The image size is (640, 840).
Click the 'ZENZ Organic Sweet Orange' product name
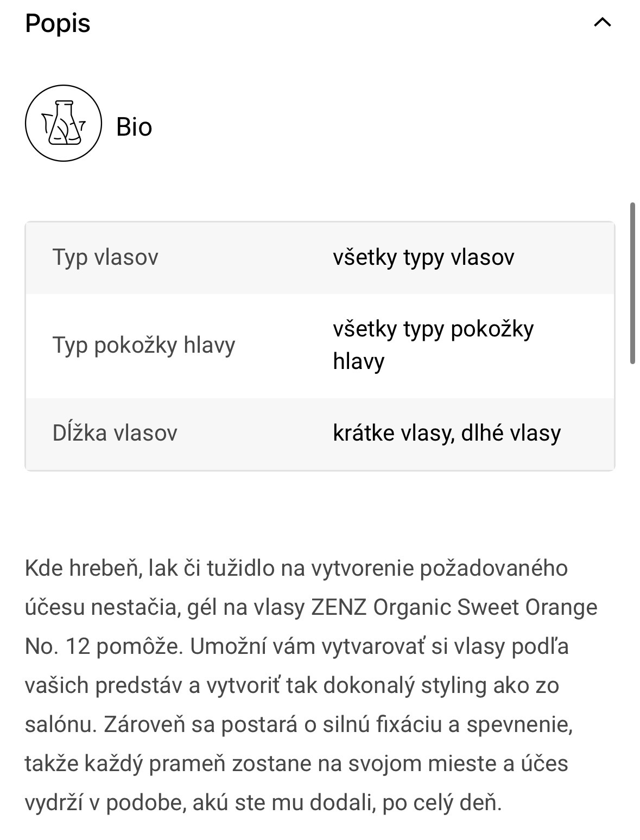click(x=454, y=607)
